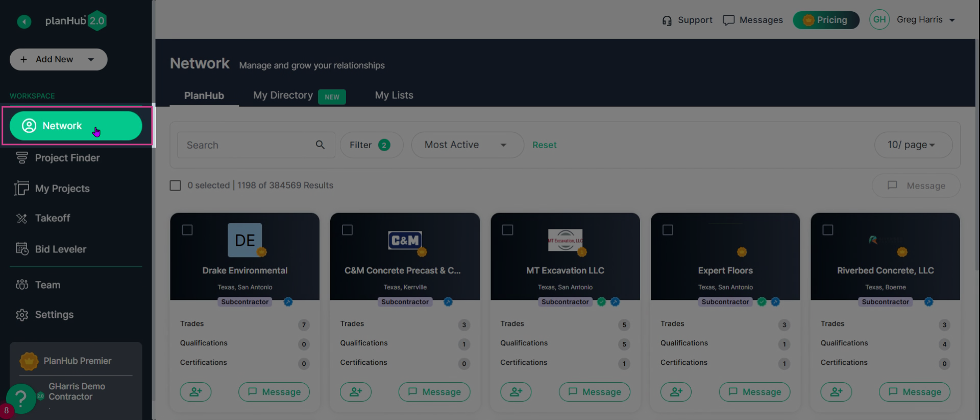Open the green help question mark bubble
The height and width of the screenshot is (420, 980).
(x=21, y=398)
